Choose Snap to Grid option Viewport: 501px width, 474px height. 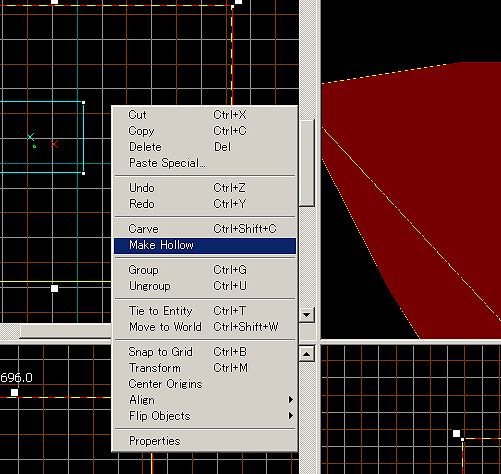tap(205, 352)
